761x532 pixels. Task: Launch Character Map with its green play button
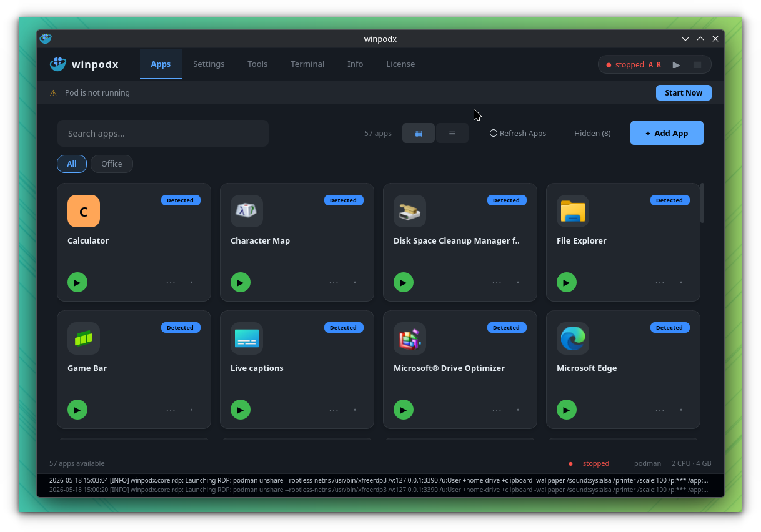(241, 282)
